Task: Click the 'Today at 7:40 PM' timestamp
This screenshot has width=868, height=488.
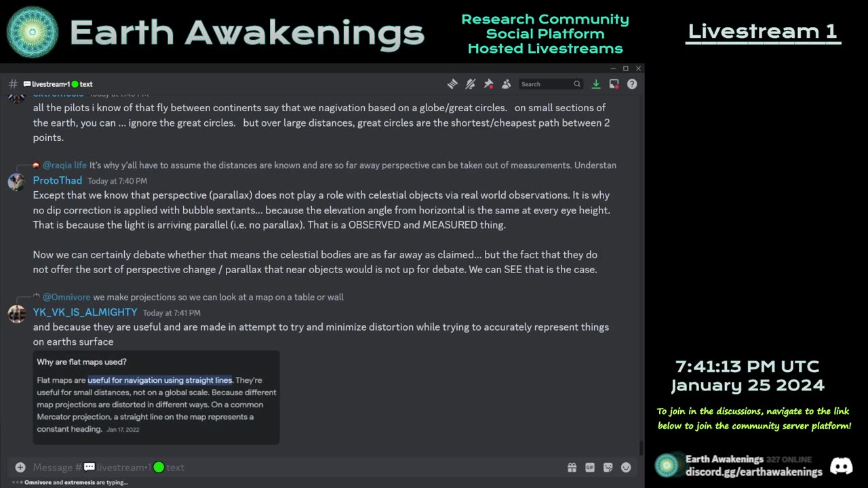Action: (117, 181)
